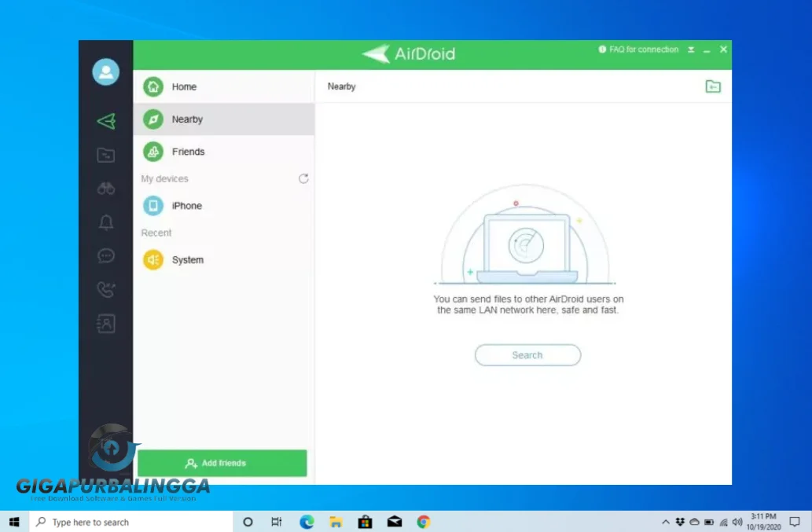This screenshot has height=532, width=812.
Task: Click the Dropbox tray icon
Action: click(680, 522)
